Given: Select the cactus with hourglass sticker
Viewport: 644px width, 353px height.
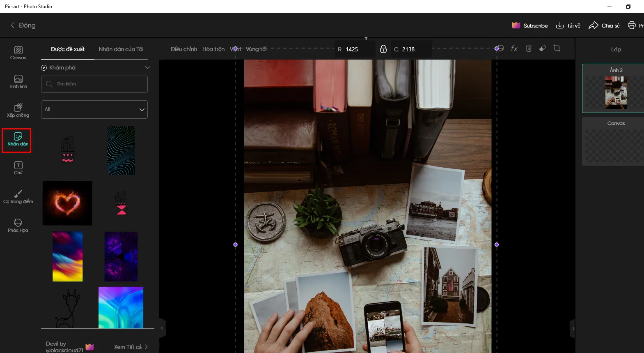Looking at the screenshot, I should click(x=121, y=203).
